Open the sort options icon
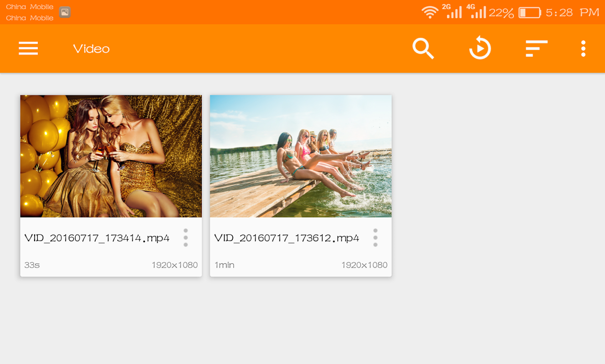 click(x=537, y=48)
